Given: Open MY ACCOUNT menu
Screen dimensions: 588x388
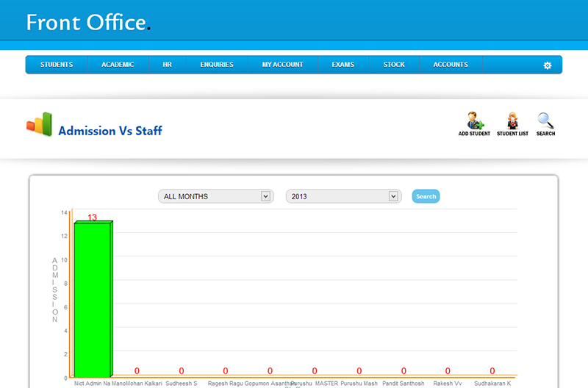Looking at the screenshot, I should [282, 65].
